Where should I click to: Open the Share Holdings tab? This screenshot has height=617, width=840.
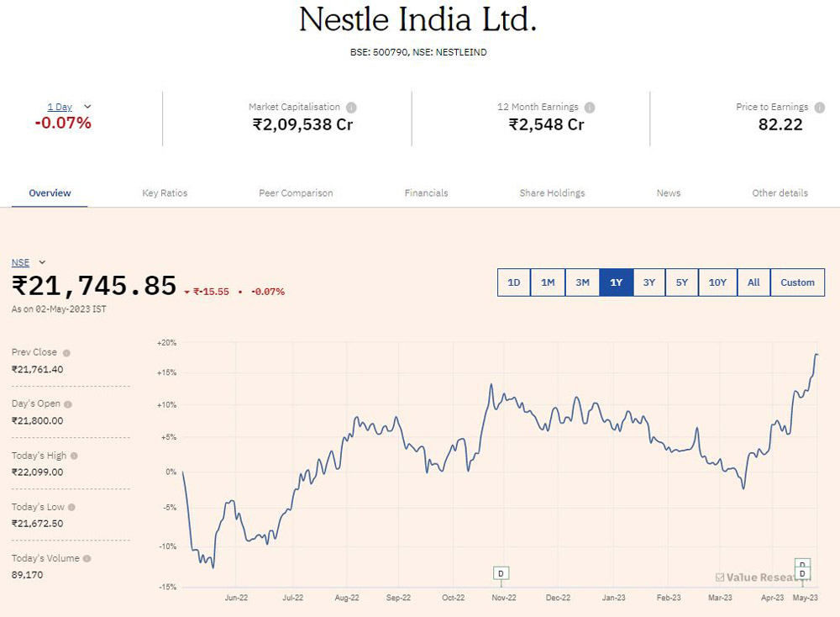pyautogui.click(x=552, y=193)
